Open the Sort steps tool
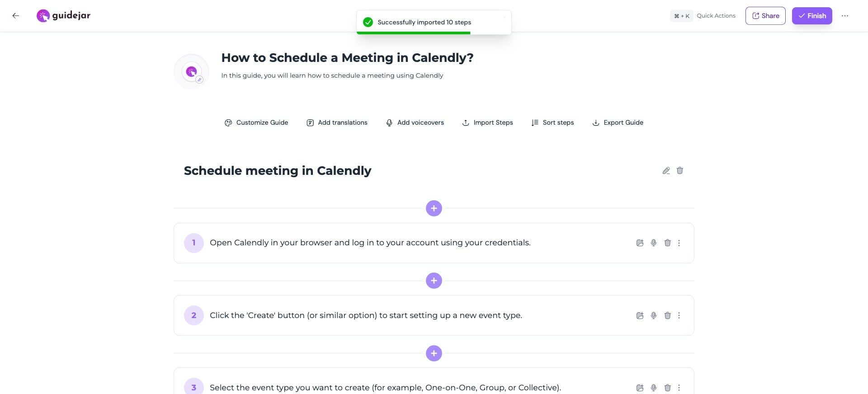 point(552,122)
